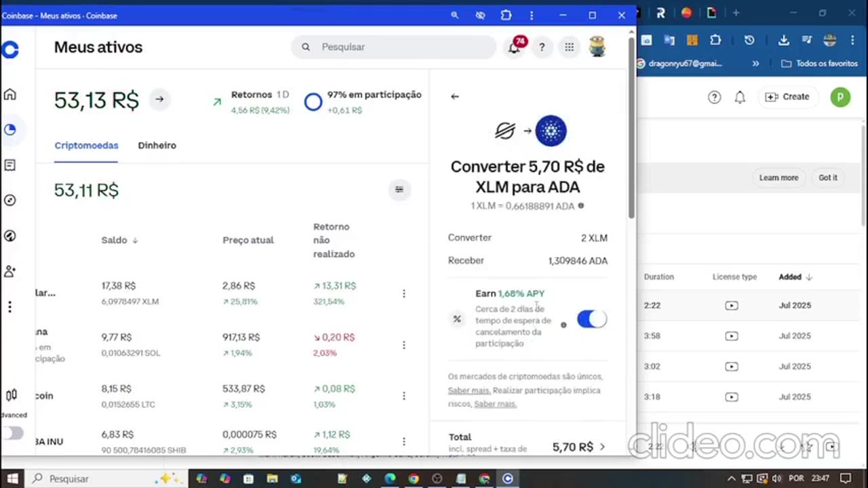The image size is (868, 488).
Task: Show hidden bookmarks with the double chevron
Action: tap(755, 64)
